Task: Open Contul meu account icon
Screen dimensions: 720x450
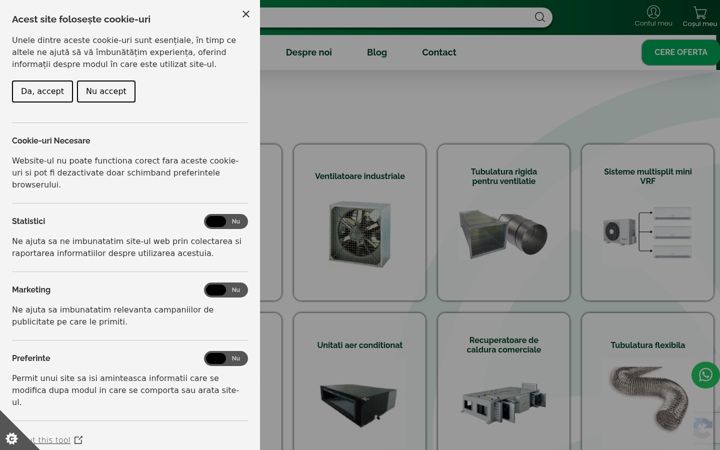Action: (x=653, y=16)
